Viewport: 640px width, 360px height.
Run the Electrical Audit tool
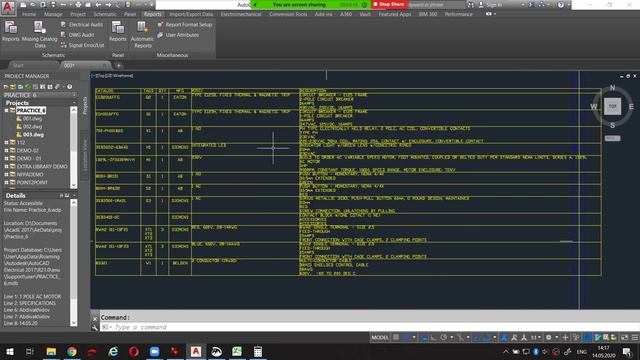(x=82, y=24)
